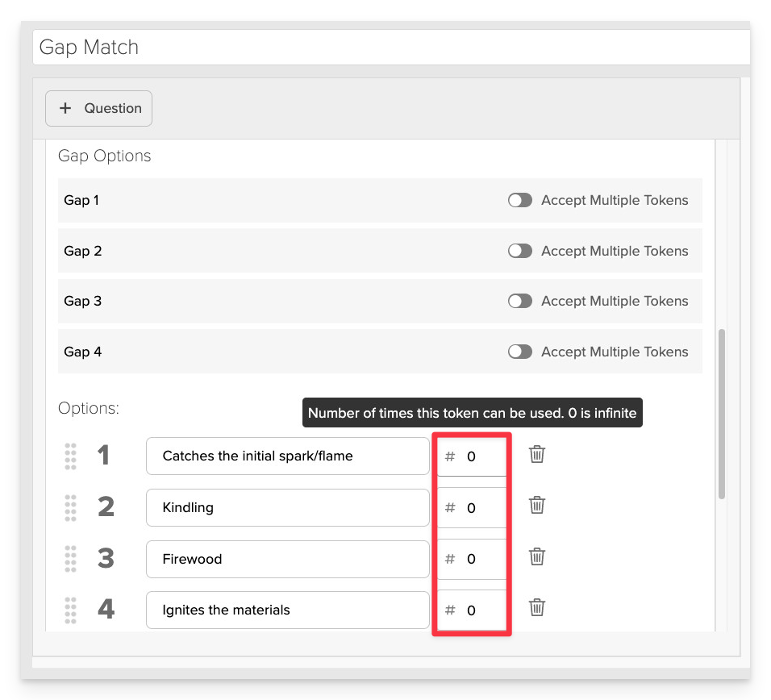Screen dimensions: 771x700
Task: Add a new question with the Question button
Action: tap(99, 108)
